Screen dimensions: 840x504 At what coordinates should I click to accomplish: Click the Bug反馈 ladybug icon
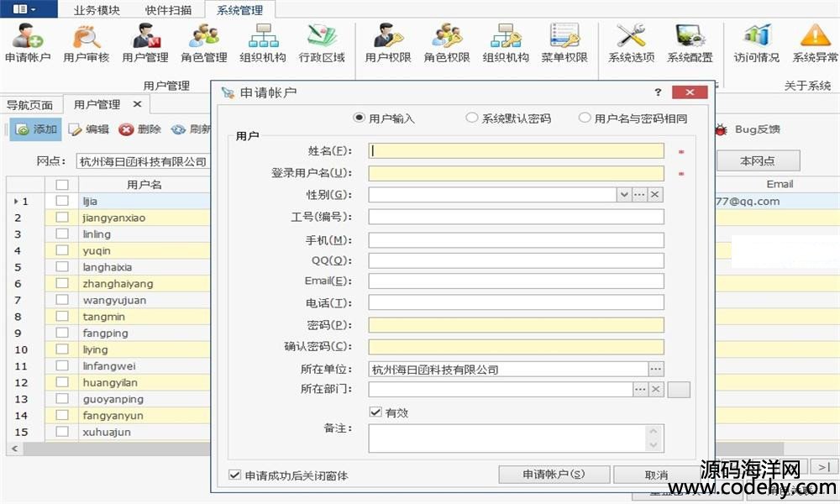click(x=721, y=129)
